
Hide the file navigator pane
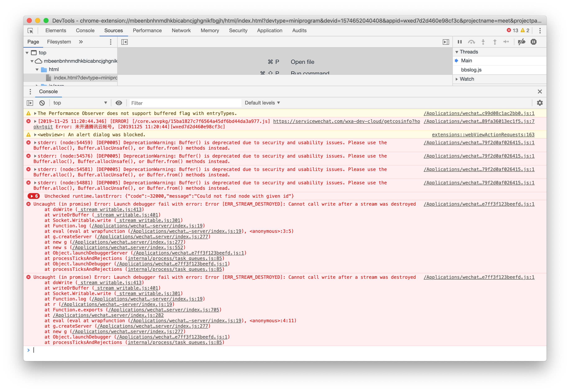125,42
